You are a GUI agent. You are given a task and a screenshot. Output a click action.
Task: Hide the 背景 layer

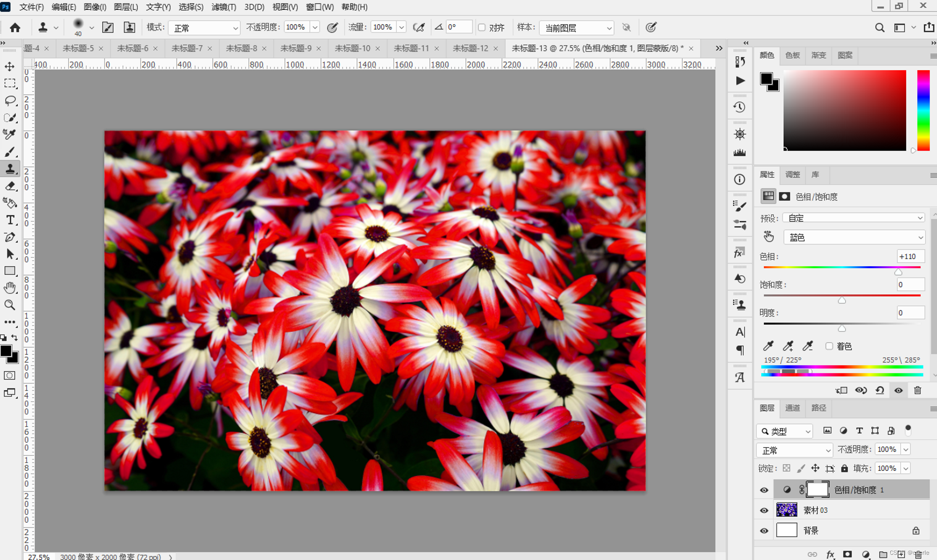point(764,531)
